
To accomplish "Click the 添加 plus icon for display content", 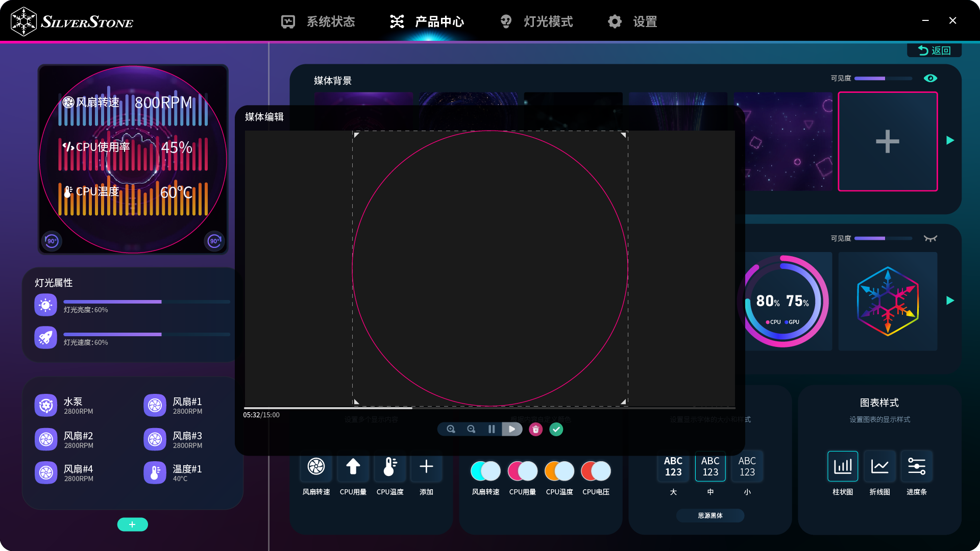I will coord(426,466).
